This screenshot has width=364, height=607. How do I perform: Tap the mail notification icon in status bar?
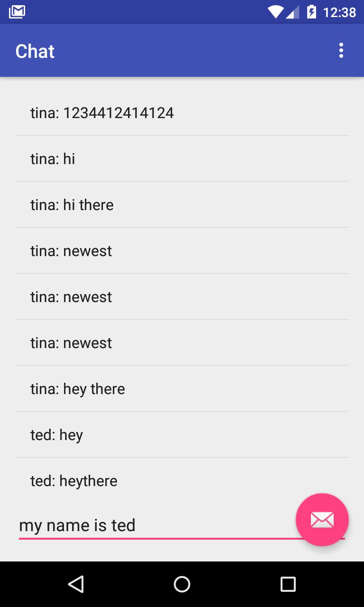point(17,11)
